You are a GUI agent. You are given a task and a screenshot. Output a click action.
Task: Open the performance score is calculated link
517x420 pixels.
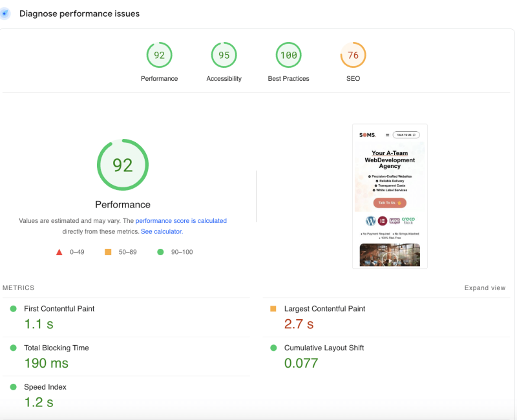(181, 221)
